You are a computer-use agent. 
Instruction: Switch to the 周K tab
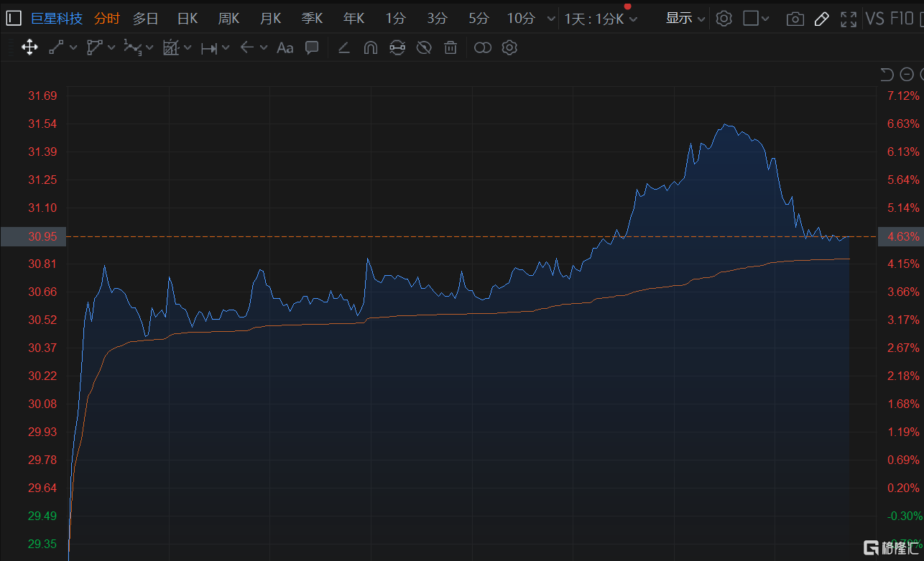click(x=228, y=19)
